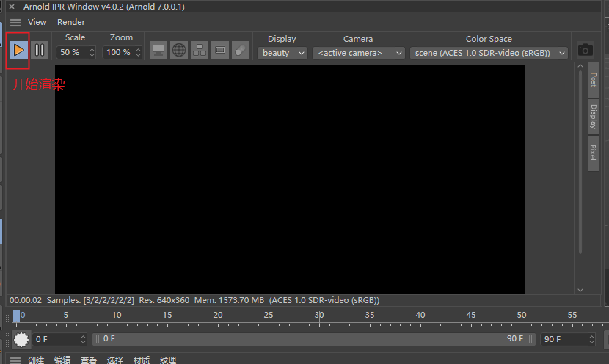The image size is (609, 364).
Task: Open the View menu
Action: (37, 22)
